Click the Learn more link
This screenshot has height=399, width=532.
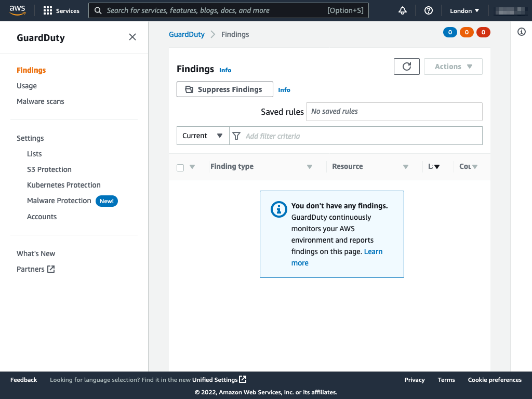coord(373,251)
